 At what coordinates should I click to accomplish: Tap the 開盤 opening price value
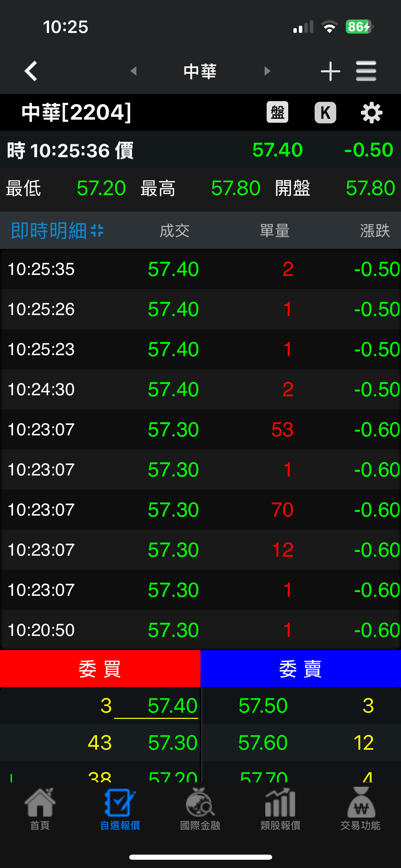point(370,188)
